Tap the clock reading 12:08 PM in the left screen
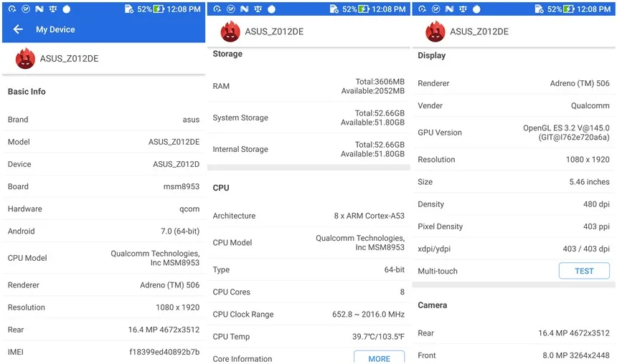The height and width of the screenshot is (364, 617). pyautogui.click(x=184, y=9)
